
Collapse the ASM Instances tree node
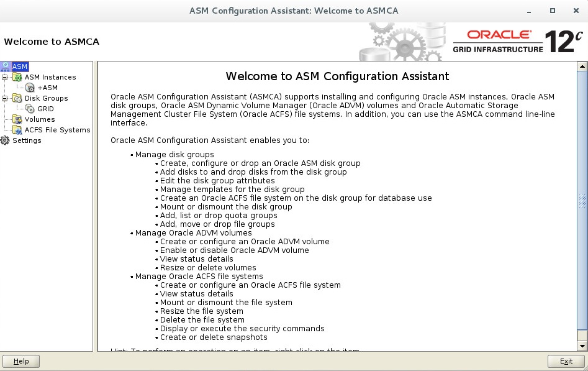pos(4,77)
